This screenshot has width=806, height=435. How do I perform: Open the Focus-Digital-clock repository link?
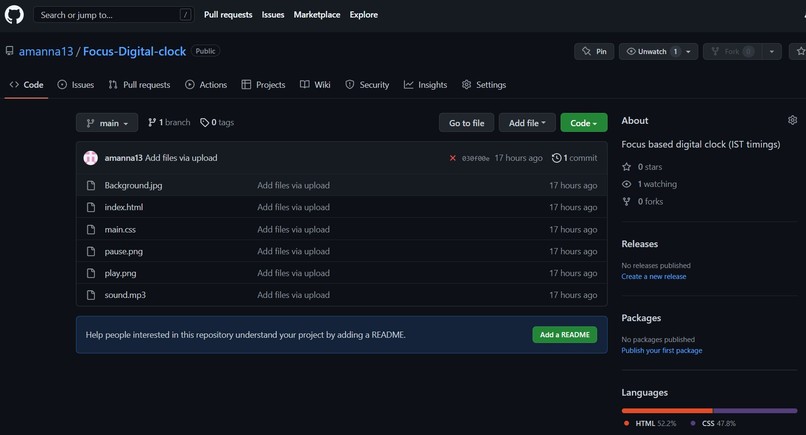point(134,51)
